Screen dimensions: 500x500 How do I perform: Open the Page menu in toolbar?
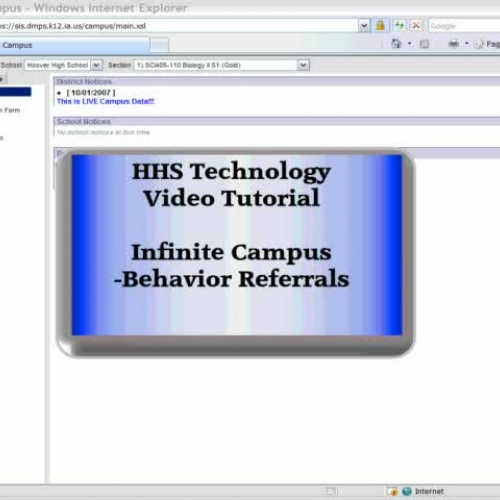(x=487, y=44)
